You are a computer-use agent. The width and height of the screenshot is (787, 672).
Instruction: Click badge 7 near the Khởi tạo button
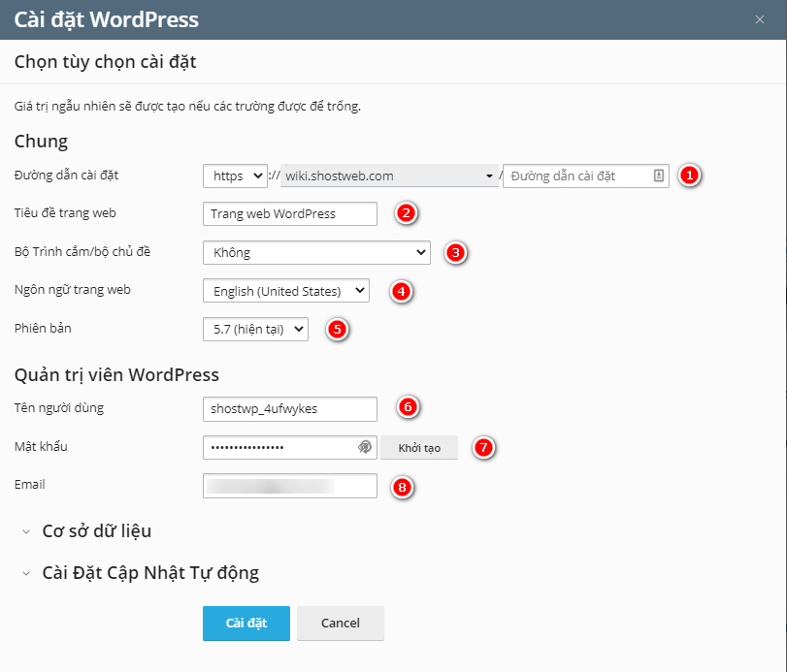point(481,447)
